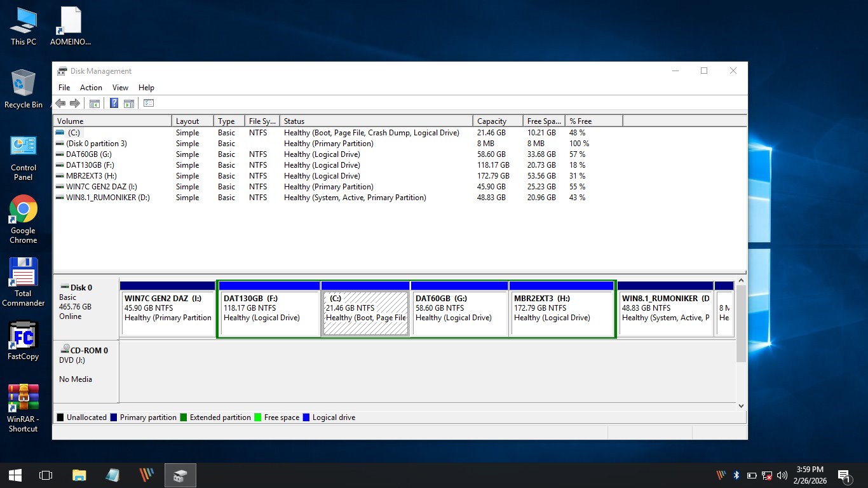Image resolution: width=868 pixels, height=488 pixels.
Task: Open the View menu
Action: click(120, 88)
